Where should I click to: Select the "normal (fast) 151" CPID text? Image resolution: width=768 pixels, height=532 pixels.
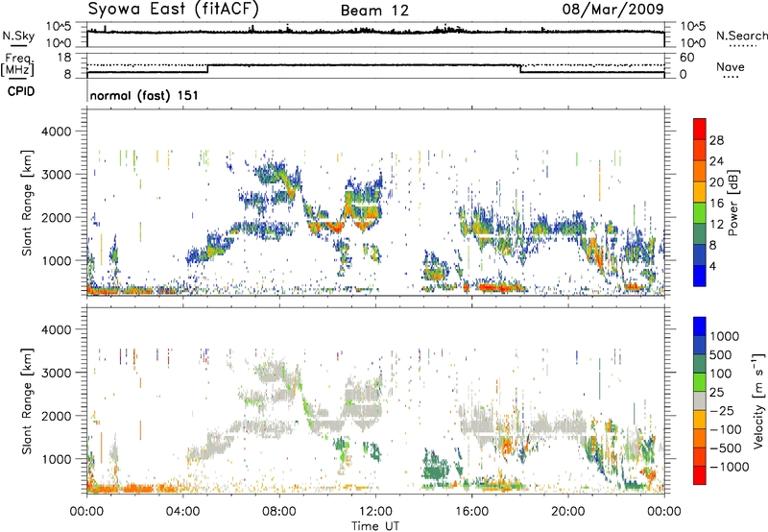tap(144, 95)
